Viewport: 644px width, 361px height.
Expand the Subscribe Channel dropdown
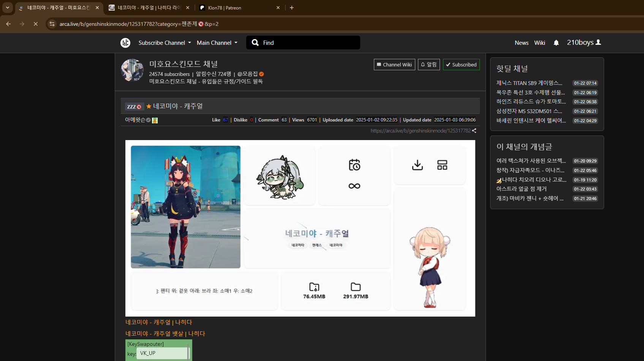point(165,43)
